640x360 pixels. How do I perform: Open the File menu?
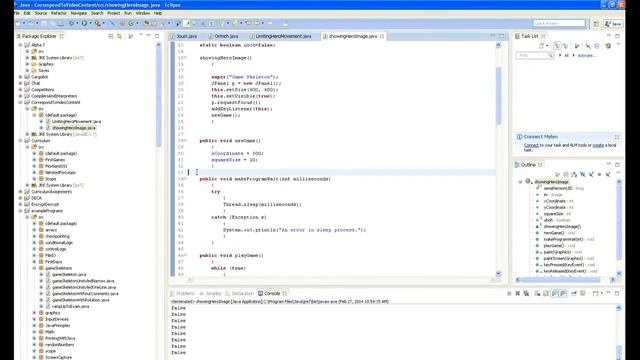17,13
